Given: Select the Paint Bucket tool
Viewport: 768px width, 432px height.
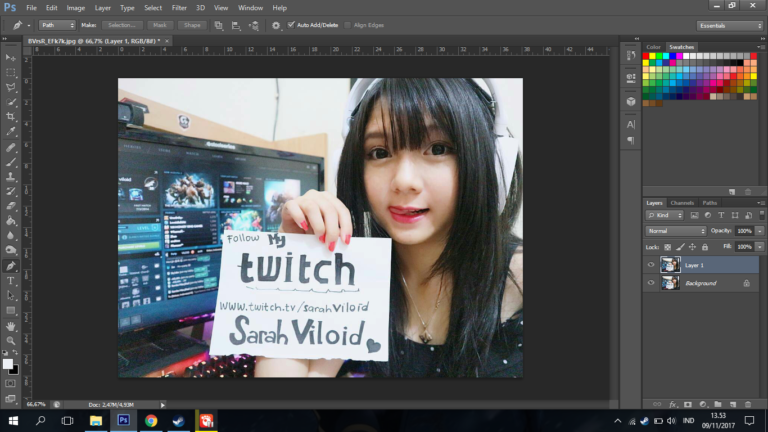Looking at the screenshot, I should click(x=10, y=221).
